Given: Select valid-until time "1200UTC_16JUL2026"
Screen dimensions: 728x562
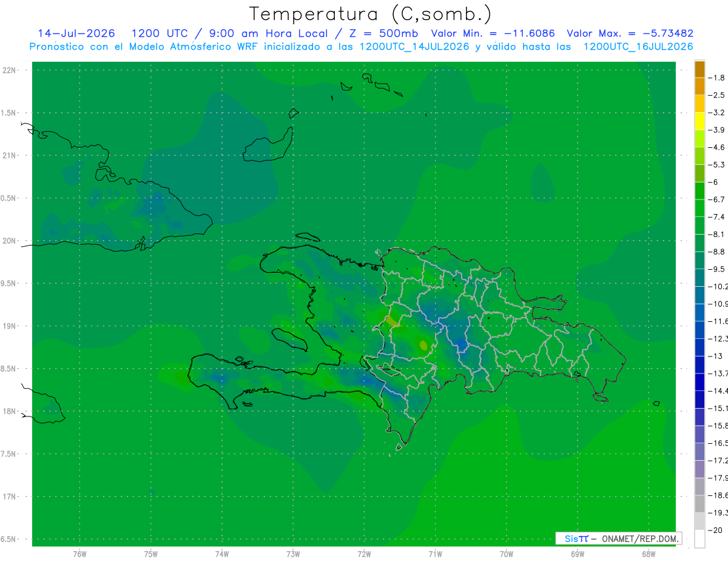Looking at the screenshot, I should click(x=638, y=47).
